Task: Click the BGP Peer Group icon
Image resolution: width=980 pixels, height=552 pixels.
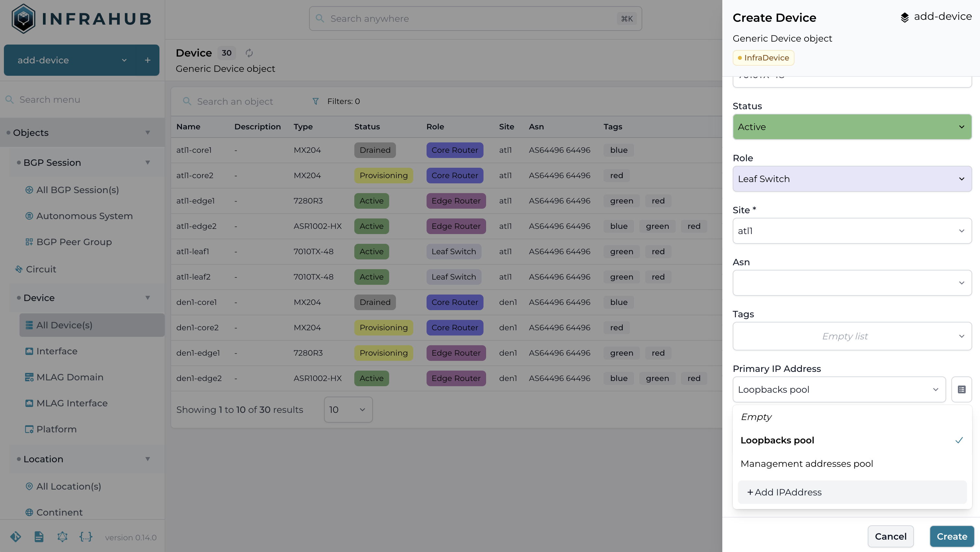Action: (29, 242)
